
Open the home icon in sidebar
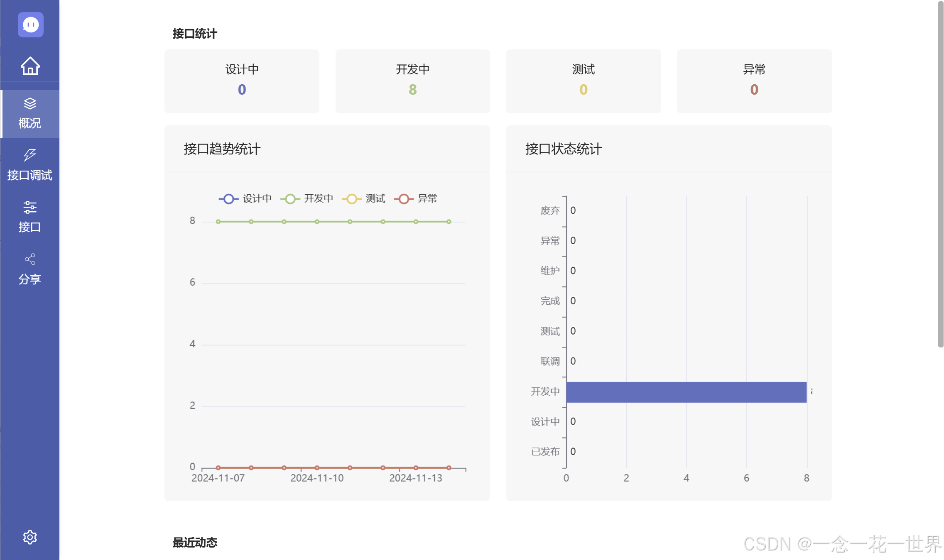coord(30,66)
